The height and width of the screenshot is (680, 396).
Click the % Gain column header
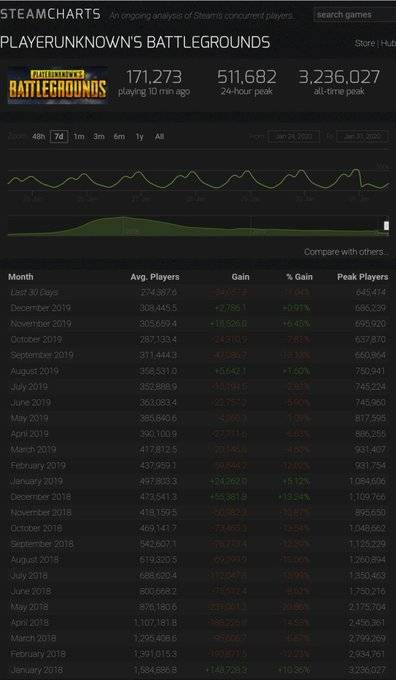[x=299, y=277]
